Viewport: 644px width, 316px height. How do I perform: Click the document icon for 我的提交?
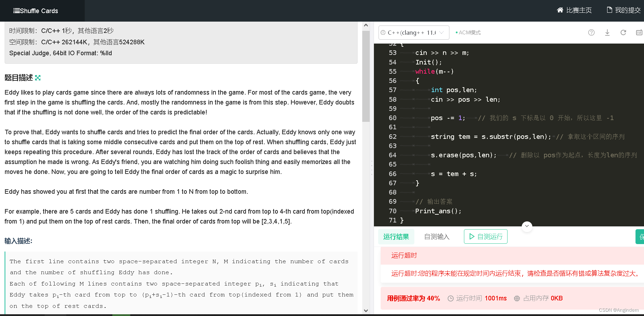610,10
